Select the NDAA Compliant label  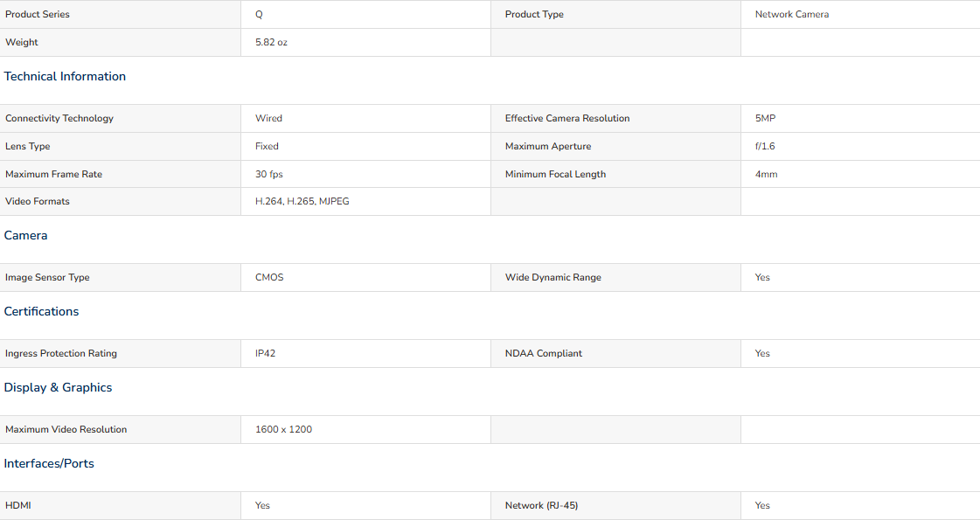pos(543,353)
